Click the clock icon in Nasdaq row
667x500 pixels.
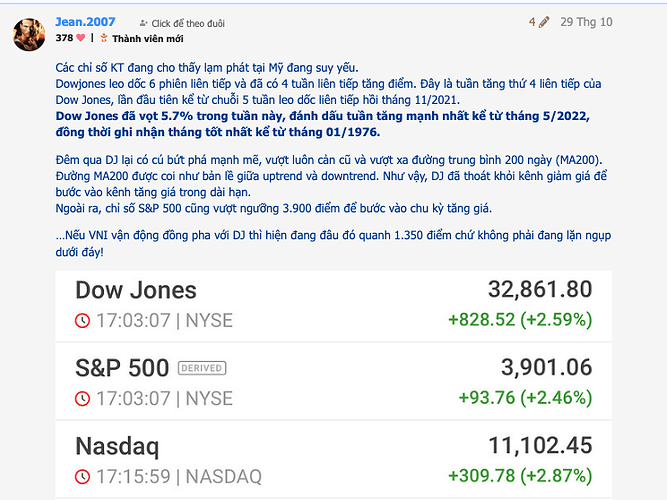(82, 476)
